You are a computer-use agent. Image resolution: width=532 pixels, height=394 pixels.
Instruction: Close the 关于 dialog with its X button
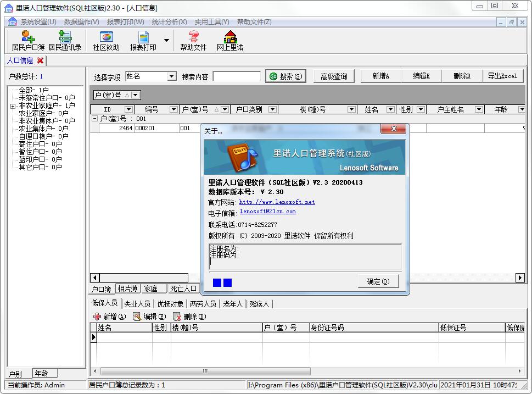[394, 129]
